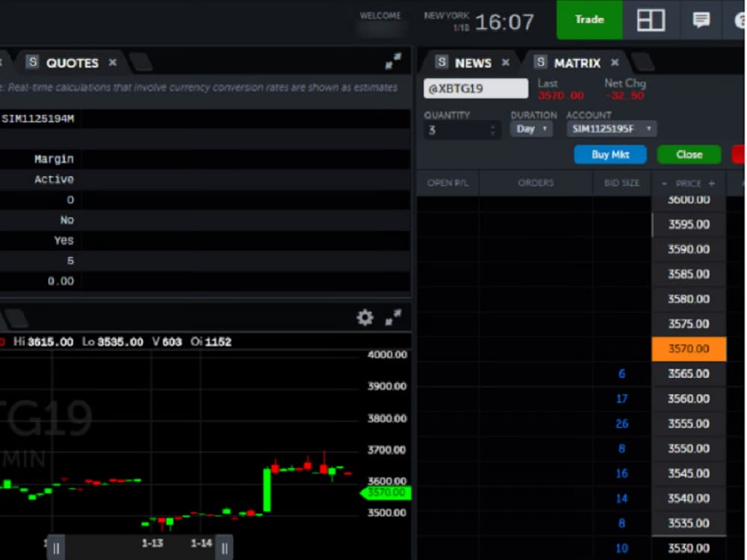Open the chat messages icon

[701, 20]
